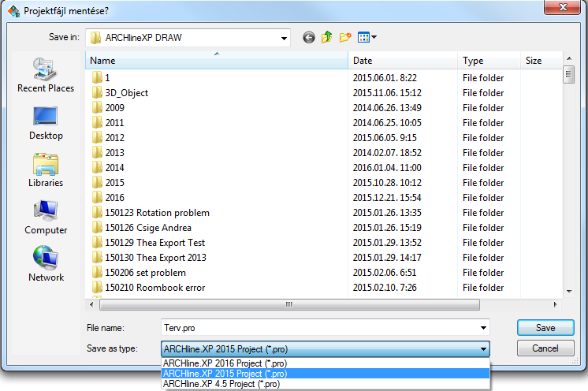The height and width of the screenshot is (391, 588).
Task: Open the View menu icon
Action: click(367, 37)
